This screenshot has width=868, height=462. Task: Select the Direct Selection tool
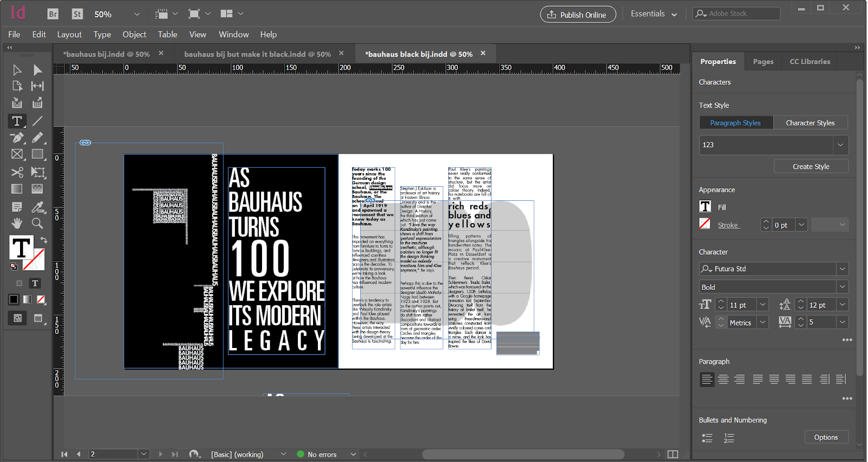pyautogui.click(x=37, y=70)
